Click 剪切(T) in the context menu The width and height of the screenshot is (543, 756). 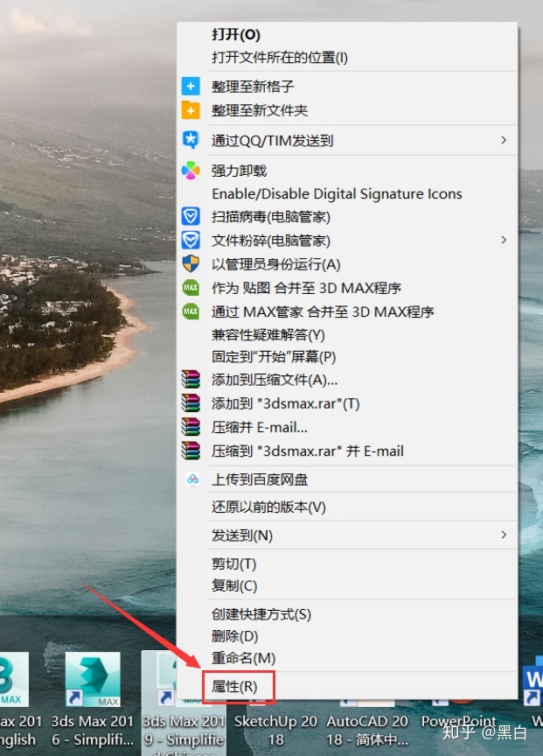233,564
